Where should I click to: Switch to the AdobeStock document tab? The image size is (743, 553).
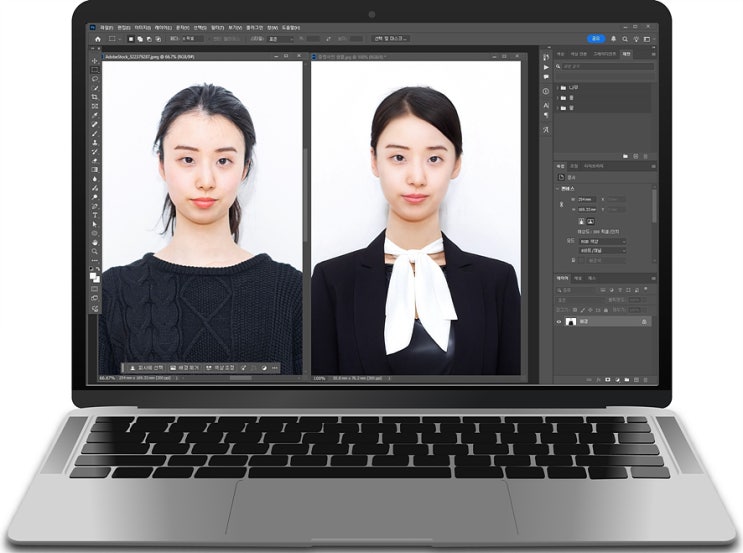pyautogui.click(x=140, y=56)
